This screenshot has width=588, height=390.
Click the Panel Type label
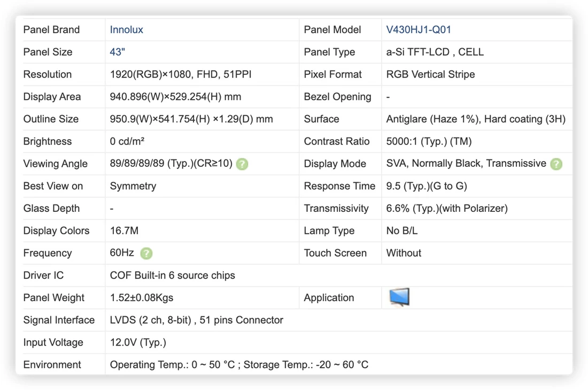pos(329,52)
